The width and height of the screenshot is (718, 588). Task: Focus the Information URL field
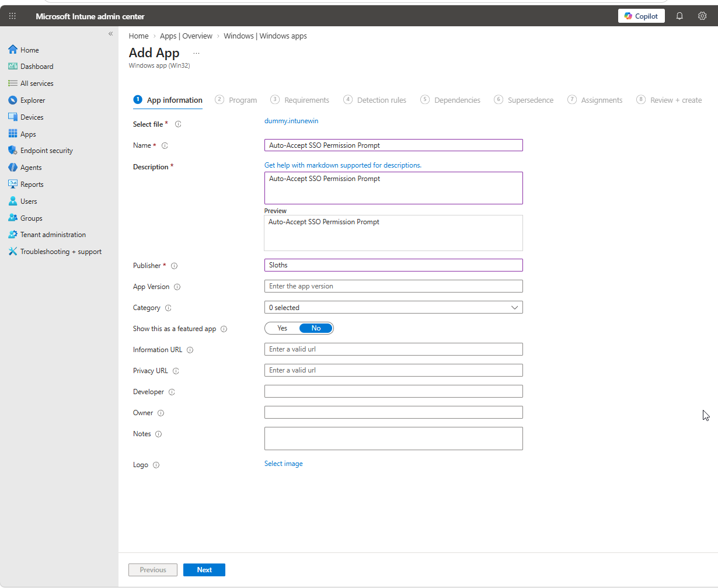tap(393, 349)
